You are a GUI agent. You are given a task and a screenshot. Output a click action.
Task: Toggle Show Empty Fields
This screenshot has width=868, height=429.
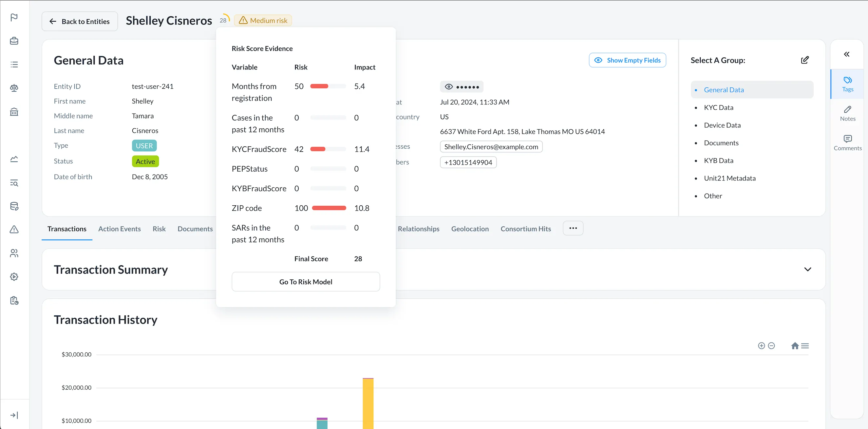tap(627, 60)
